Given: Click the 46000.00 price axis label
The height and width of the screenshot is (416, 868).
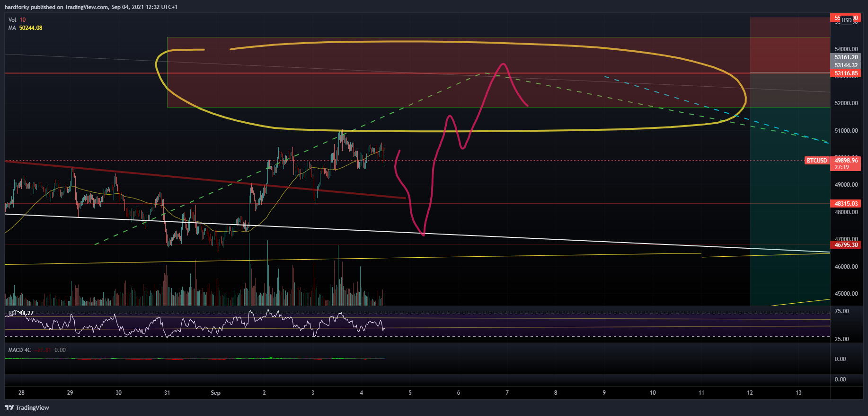Looking at the screenshot, I should pyautogui.click(x=846, y=267).
